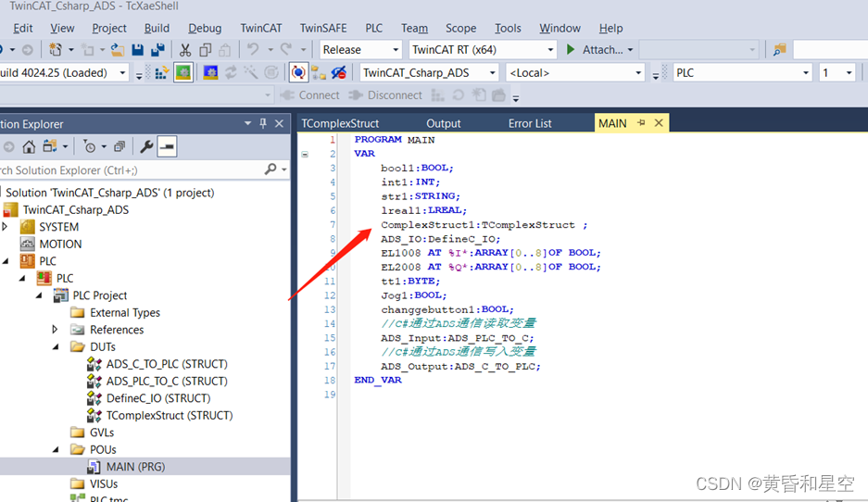Click the Find in Files icon
The width and height of the screenshot is (868, 502).
[x=779, y=50]
